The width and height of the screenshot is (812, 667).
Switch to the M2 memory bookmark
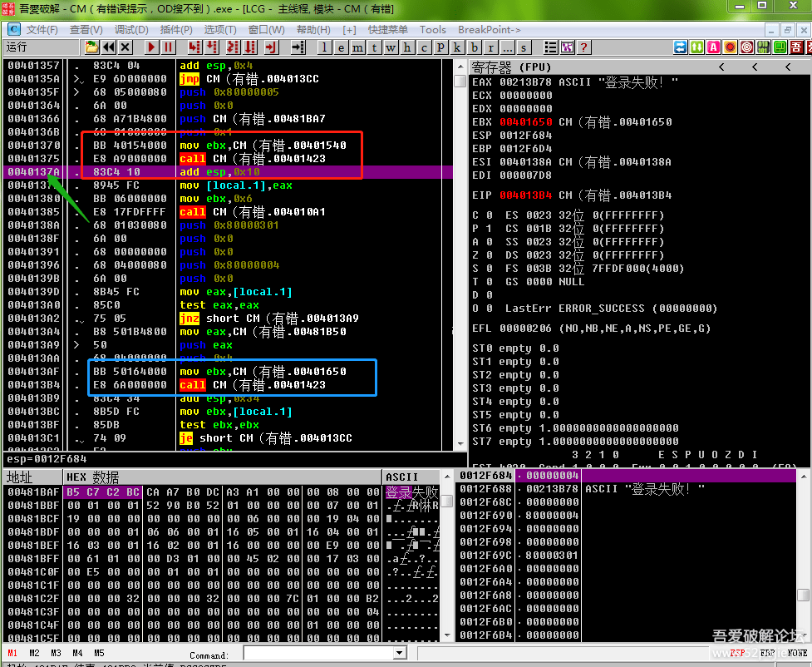click(x=34, y=653)
